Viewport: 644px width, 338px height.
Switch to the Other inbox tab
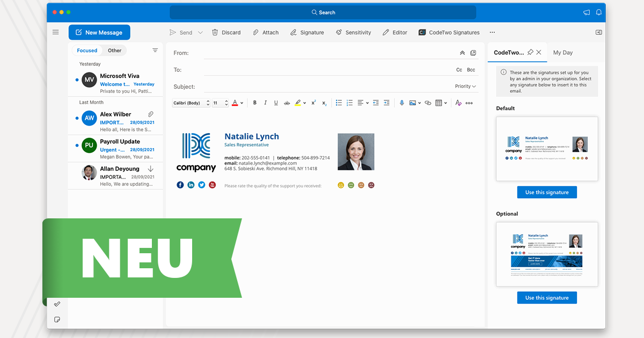click(114, 50)
